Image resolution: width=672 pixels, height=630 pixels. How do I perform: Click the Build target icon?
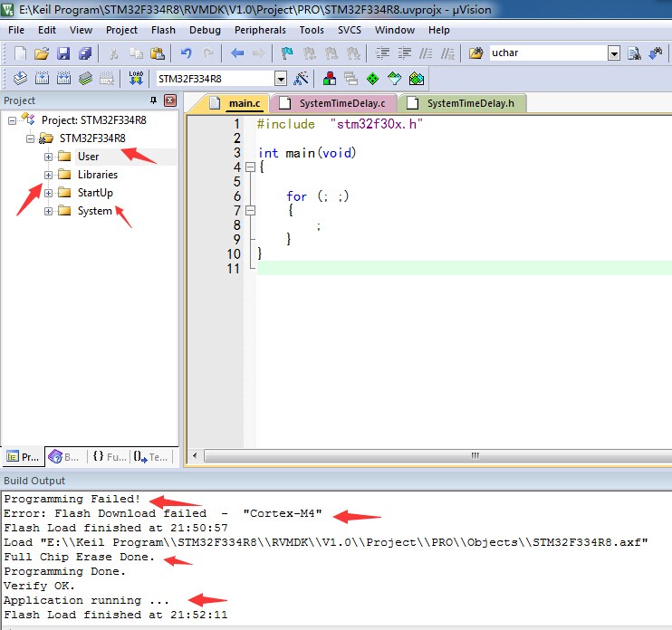coord(42,79)
